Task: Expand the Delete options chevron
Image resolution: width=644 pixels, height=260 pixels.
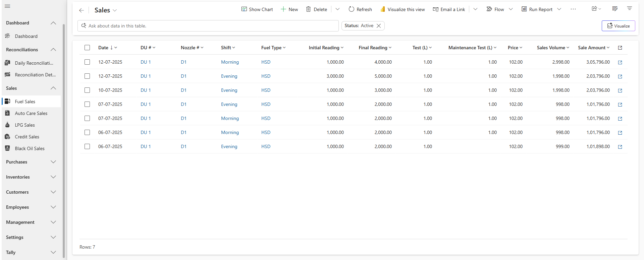Action: point(337,9)
